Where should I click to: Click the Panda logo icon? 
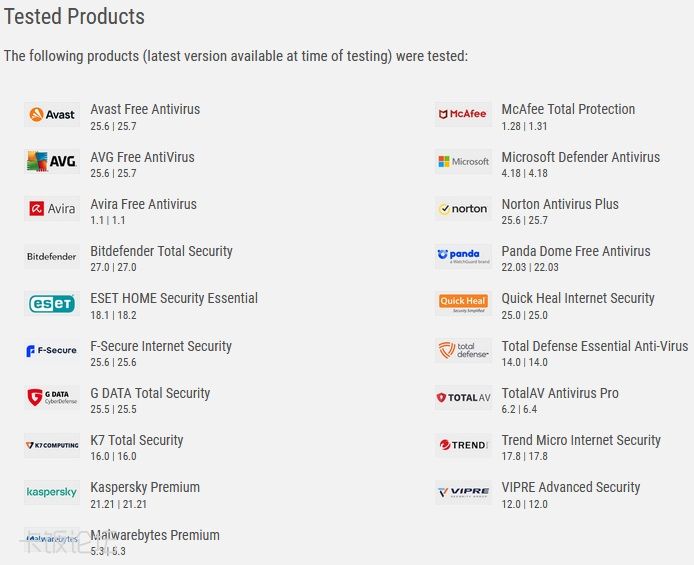coord(463,256)
